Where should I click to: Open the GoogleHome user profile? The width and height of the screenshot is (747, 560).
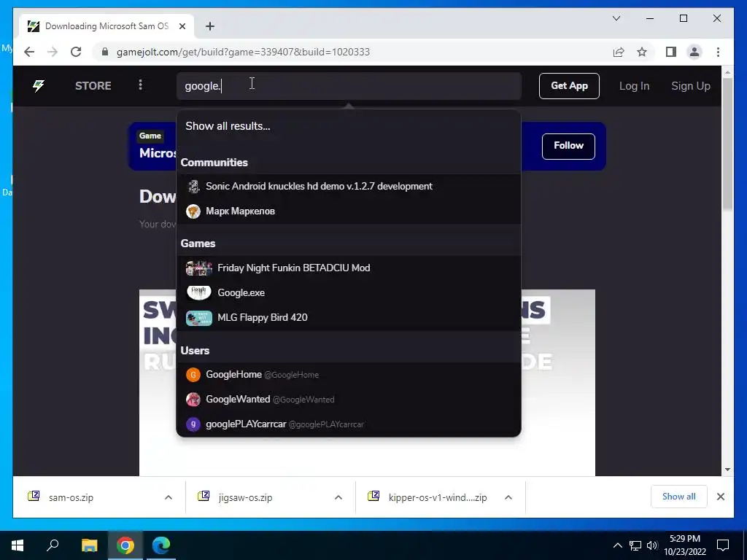click(x=349, y=375)
